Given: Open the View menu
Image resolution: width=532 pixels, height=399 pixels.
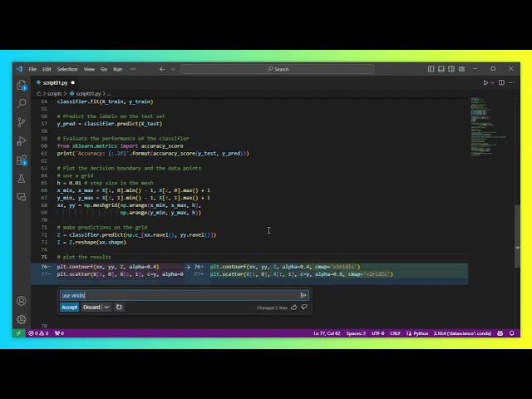Looking at the screenshot, I should [89, 69].
